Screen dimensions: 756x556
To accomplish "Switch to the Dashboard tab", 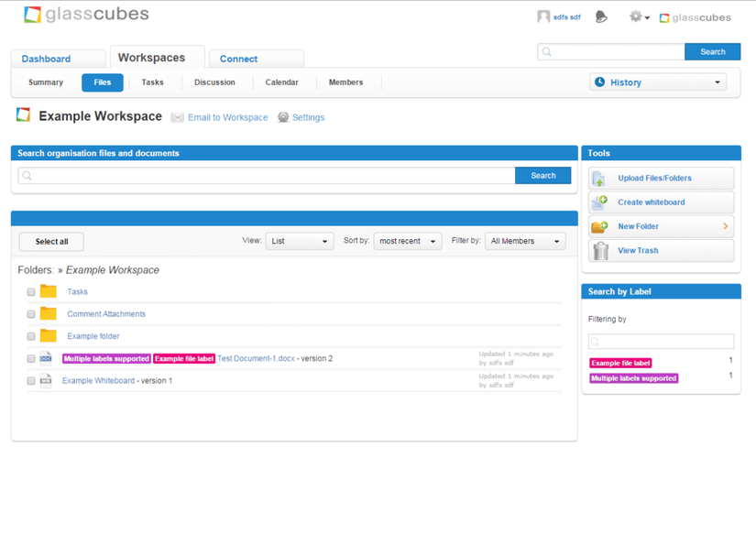I will 46,59.
